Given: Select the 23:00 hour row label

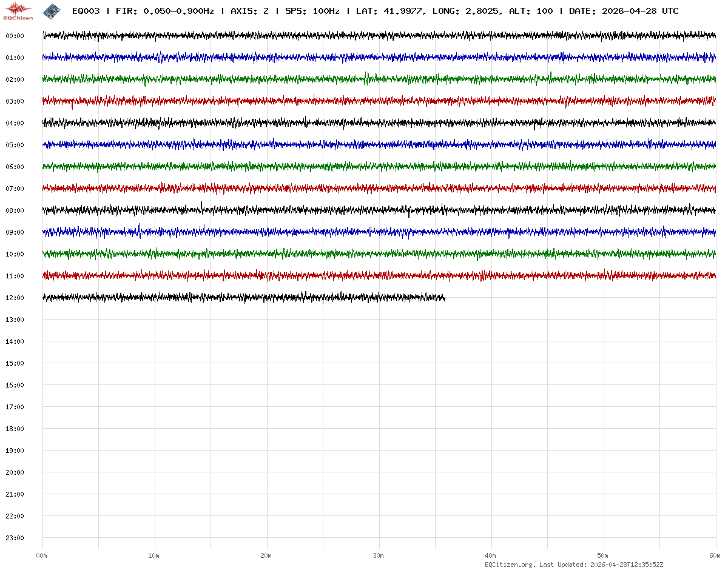Looking at the screenshot, I should (15, 538).
